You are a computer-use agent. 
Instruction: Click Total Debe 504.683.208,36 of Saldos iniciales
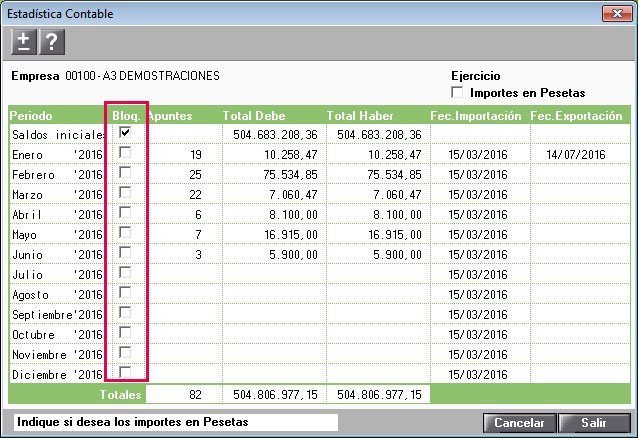point(275,135)
